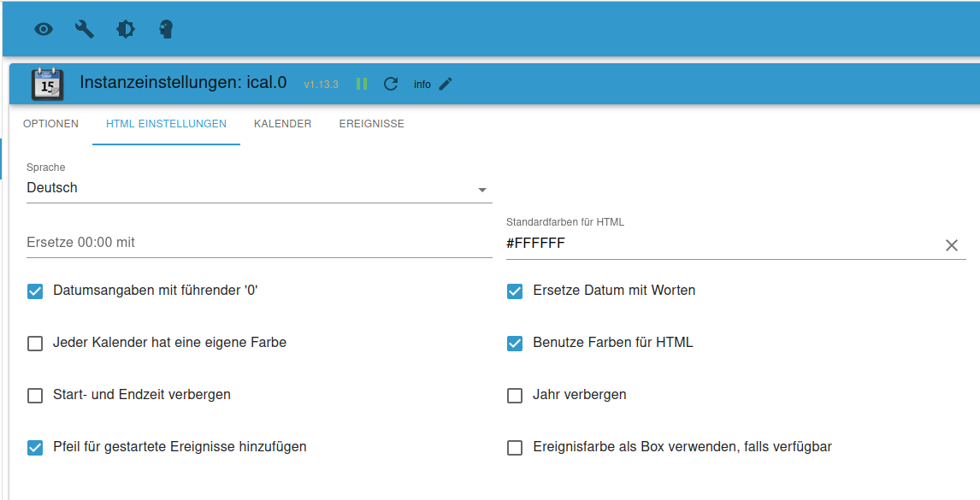Click the info link in header

click(422, 85)
